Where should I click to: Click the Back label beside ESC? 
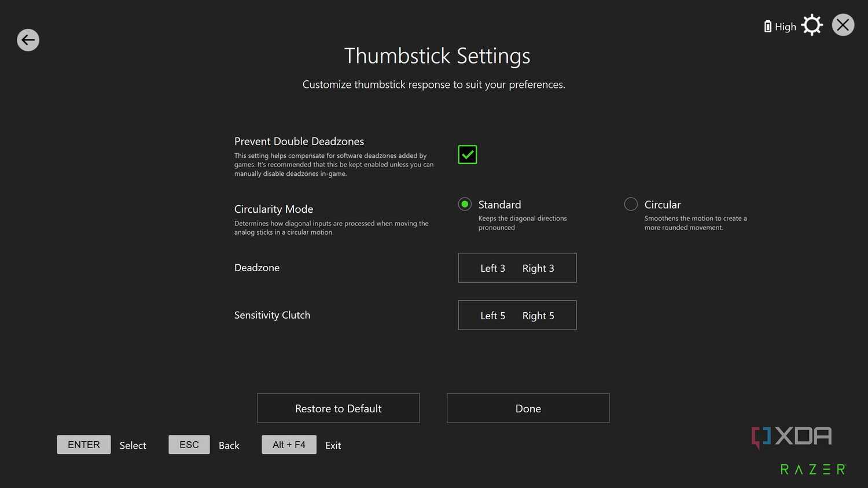[229, 445]
